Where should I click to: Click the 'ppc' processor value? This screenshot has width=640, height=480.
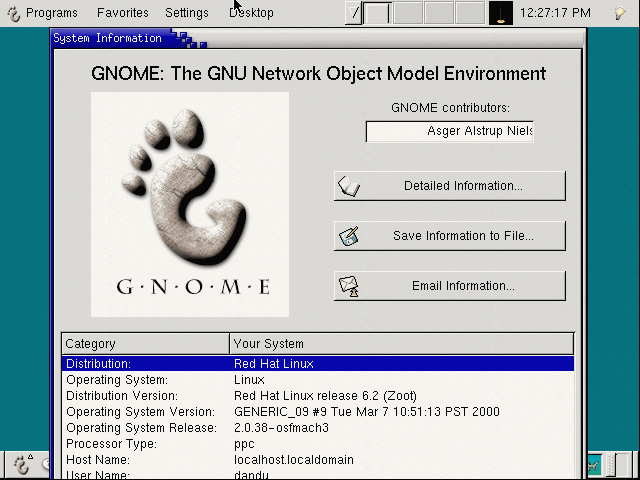(244, 444)
